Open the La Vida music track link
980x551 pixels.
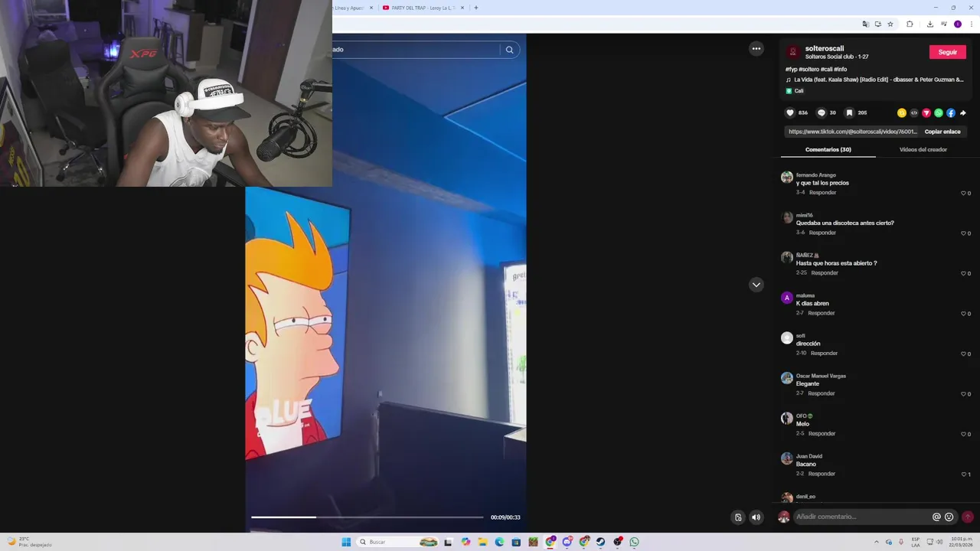click(x=878, y=80)
